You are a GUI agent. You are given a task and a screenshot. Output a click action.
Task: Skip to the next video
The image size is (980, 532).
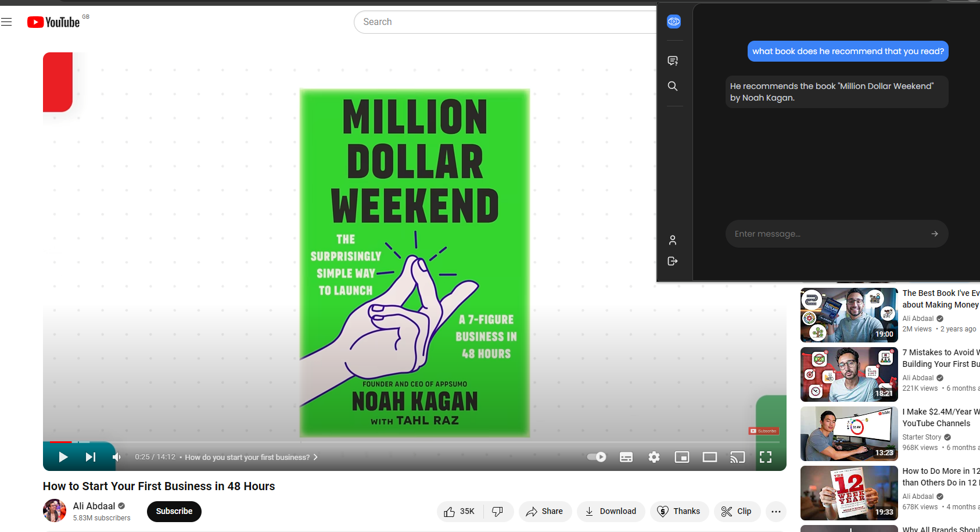click(90, 457)
